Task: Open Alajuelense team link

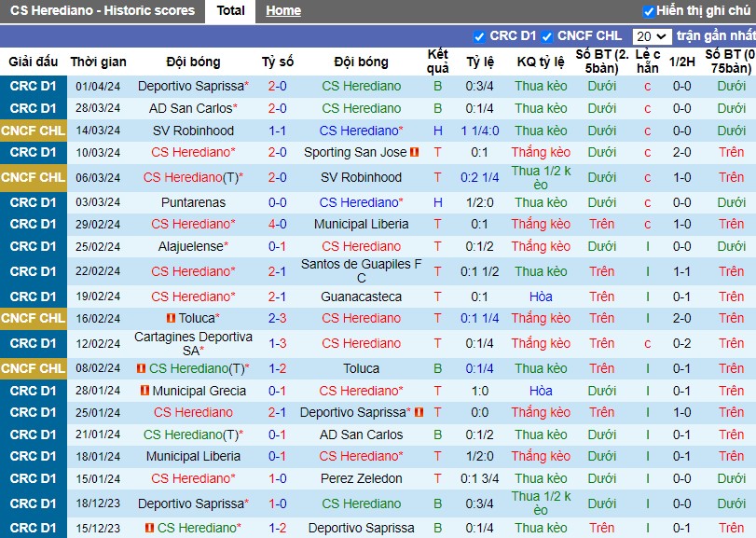Action: pyautogui.click(x=193, y=246)
